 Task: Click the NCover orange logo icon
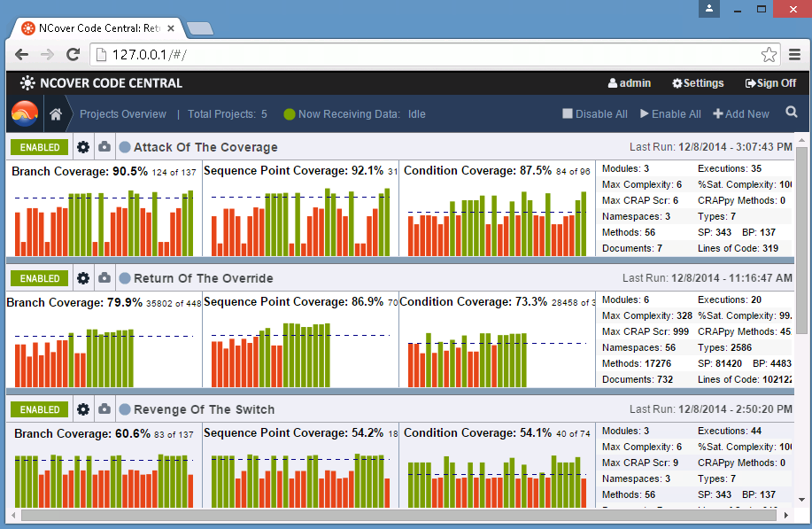click(25, 113)
